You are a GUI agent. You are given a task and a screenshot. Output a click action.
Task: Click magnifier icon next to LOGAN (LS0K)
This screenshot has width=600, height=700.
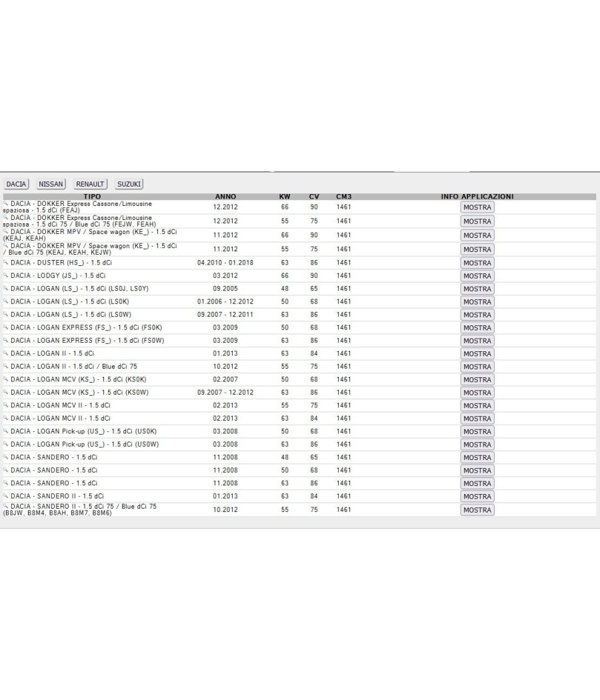tap(6, 301)
